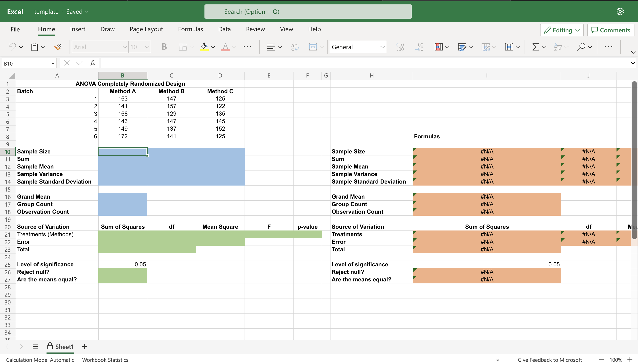Click the Format Painter brush icon
Screen dimensions: 638x364
58,47
